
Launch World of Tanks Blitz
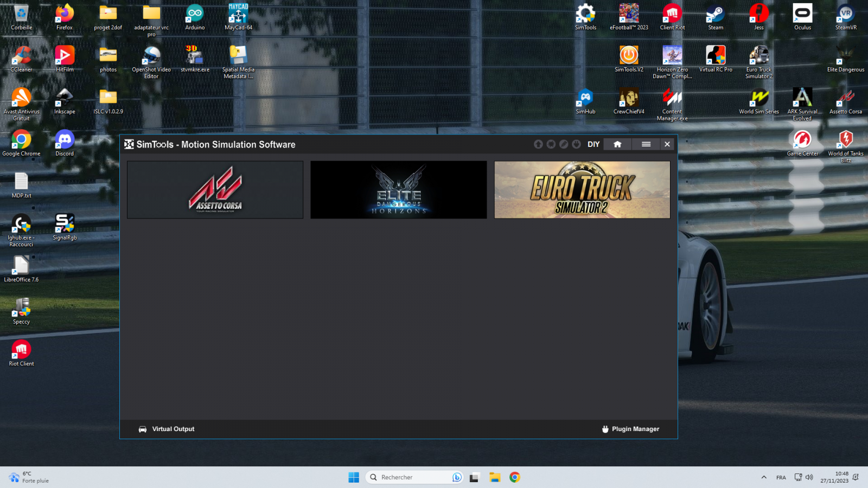pos(846,146)
